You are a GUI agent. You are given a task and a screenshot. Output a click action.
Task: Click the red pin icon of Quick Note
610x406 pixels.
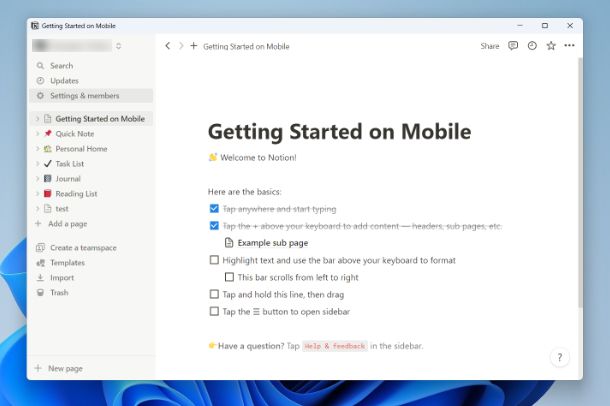[x=47, y=133]
